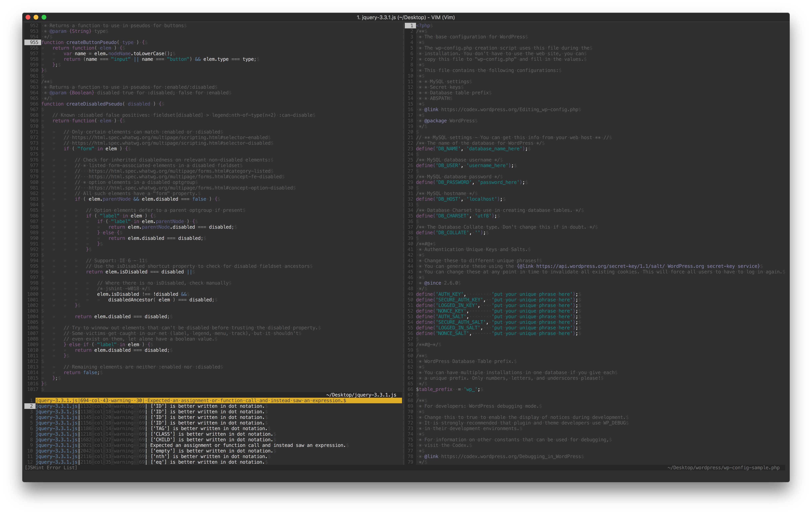This screenshot has height=514, width=812.
Task: Click the red close window button
Action: pyautogui.click(x=28, y=17)
